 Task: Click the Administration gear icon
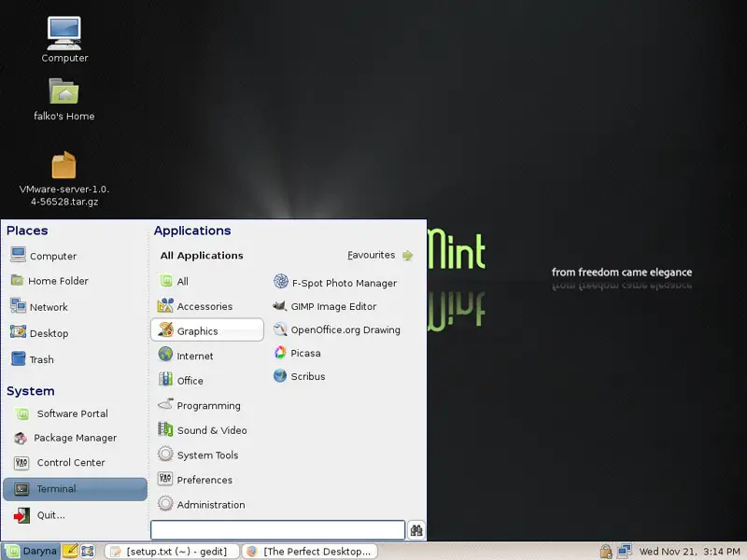pos(165,503)
